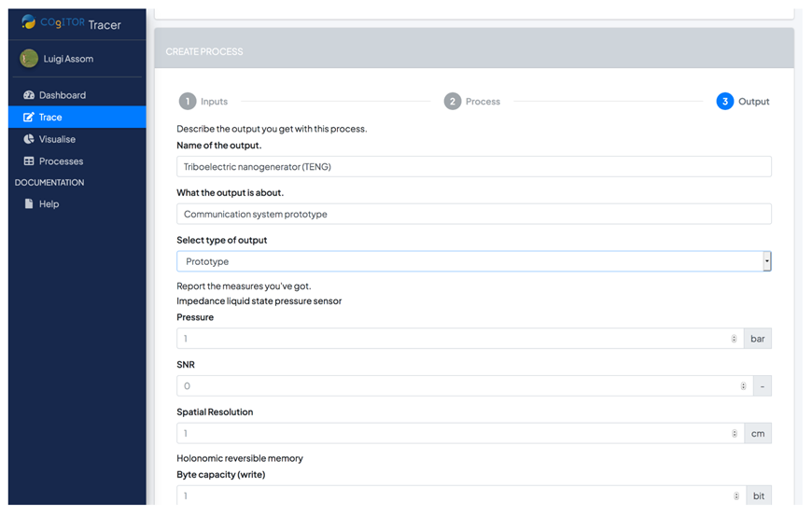This screenshot has height=516, width=812.
Task: Open Luigi Assom user avatar
Action: tap(29, 59)
